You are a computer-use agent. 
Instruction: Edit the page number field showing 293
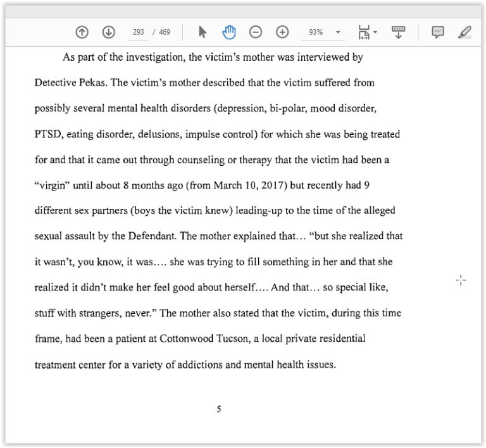pyautogui.click(x=138, y=32)
